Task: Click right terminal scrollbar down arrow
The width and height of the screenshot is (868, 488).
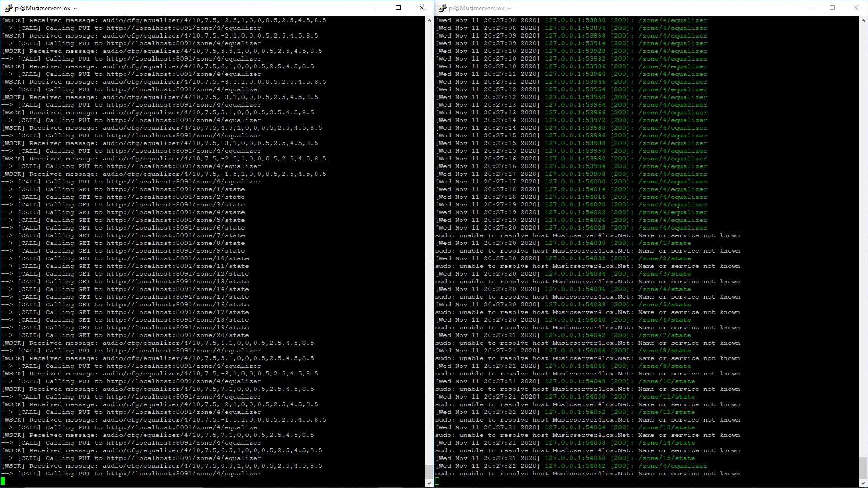Action: pyautogui.click(x=863, y=483)
